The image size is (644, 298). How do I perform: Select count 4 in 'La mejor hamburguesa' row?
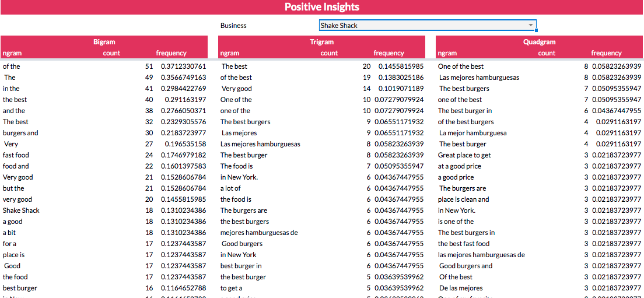pos(586,133)
